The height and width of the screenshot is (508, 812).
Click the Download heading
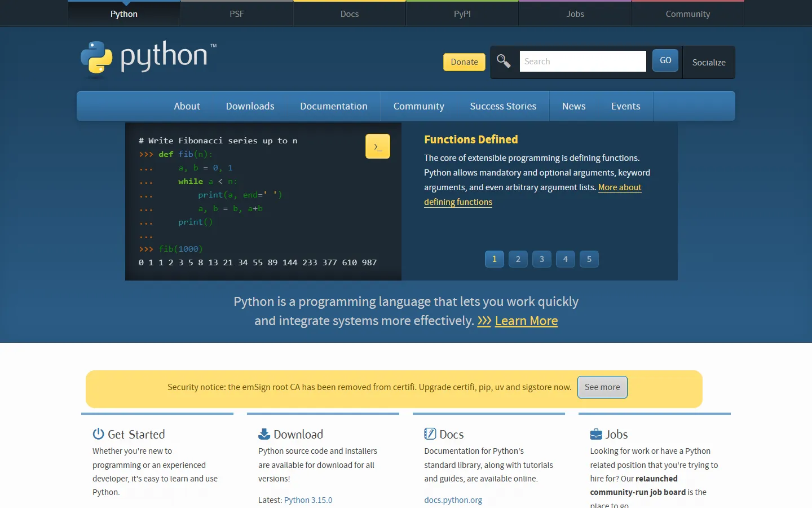(x=298, y=434)
